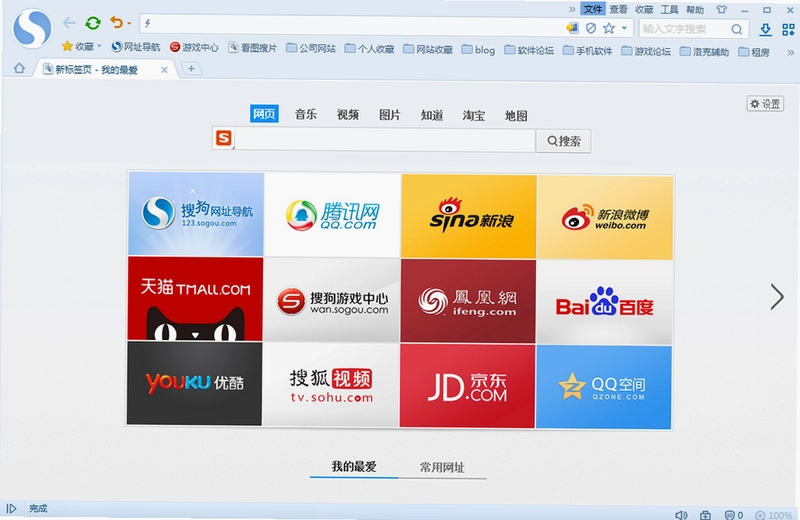Switch to the 常用网址 tab
800x520 pixels.
pyautogui.click(x=442, y=467)
